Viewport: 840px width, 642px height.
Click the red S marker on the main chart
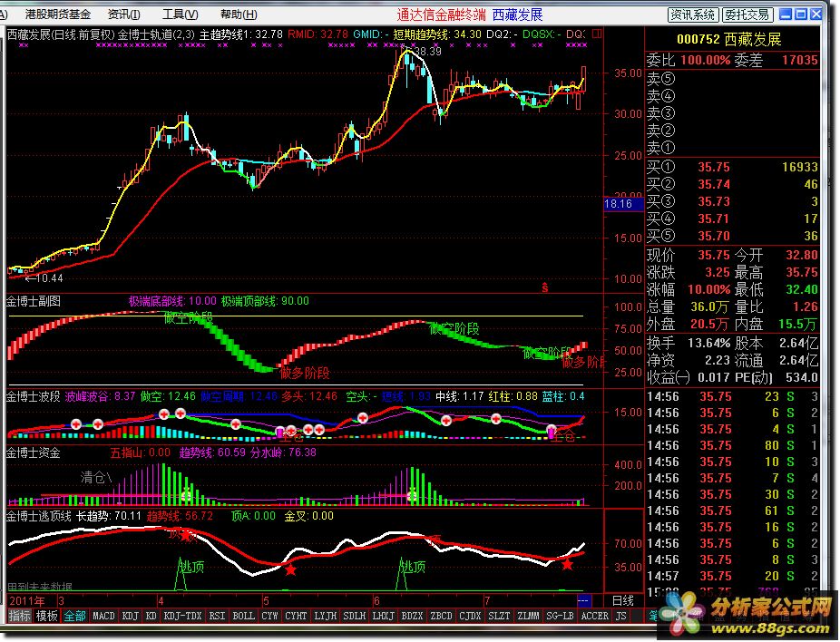545,287
